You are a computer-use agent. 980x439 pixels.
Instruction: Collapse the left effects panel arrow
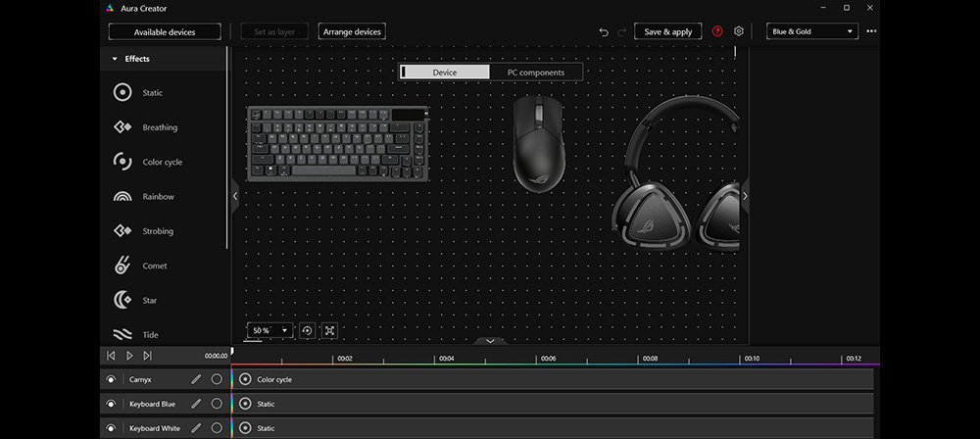coord(235,196)
